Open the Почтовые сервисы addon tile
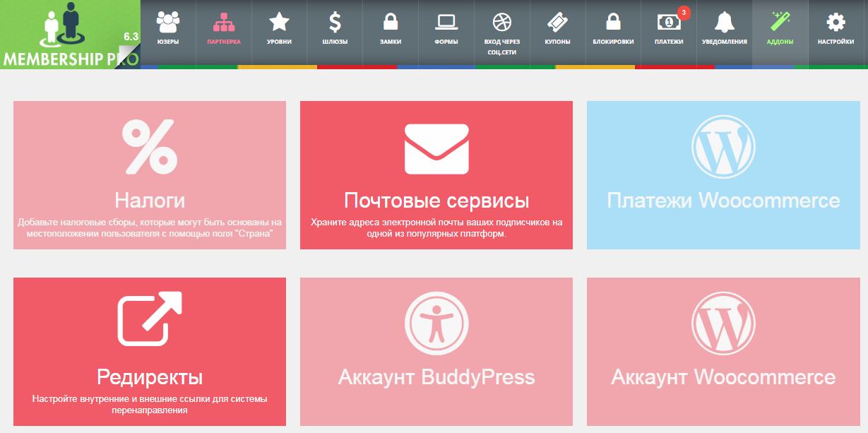Image resolution: width=868 pixels, height=433 pixels. click(436, 175)
